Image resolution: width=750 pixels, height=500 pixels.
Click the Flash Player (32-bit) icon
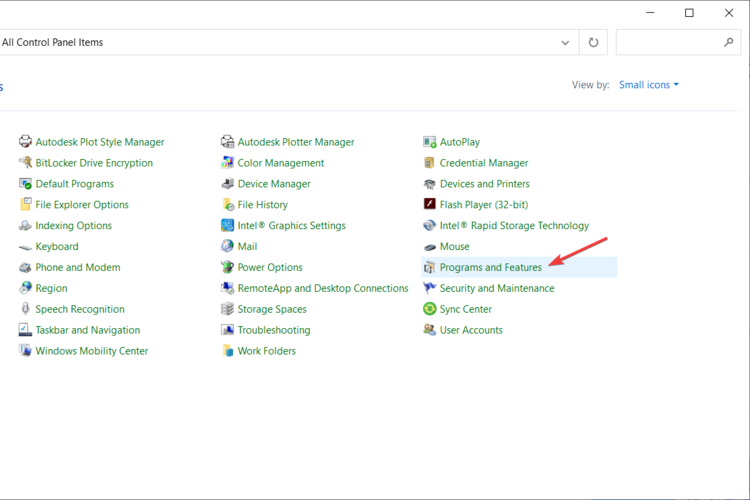pyautogui.click(x=430, y=205)
